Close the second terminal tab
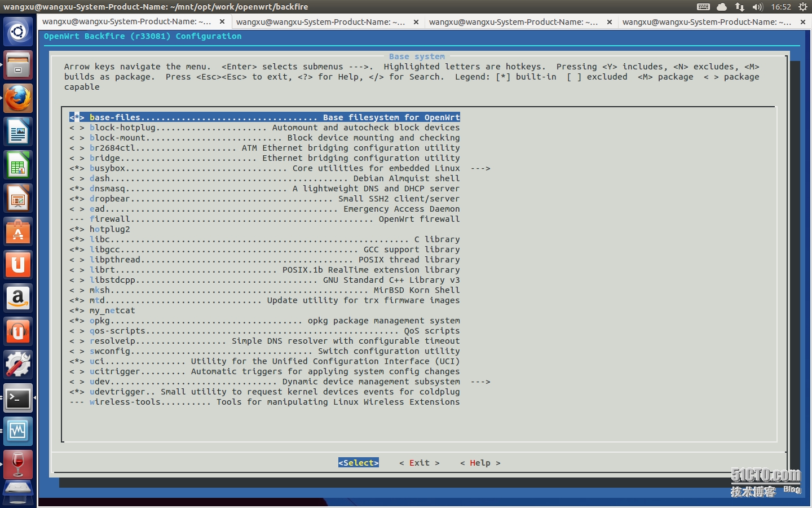This screenshot has height=508, width=812. click(x=416, y=22)
